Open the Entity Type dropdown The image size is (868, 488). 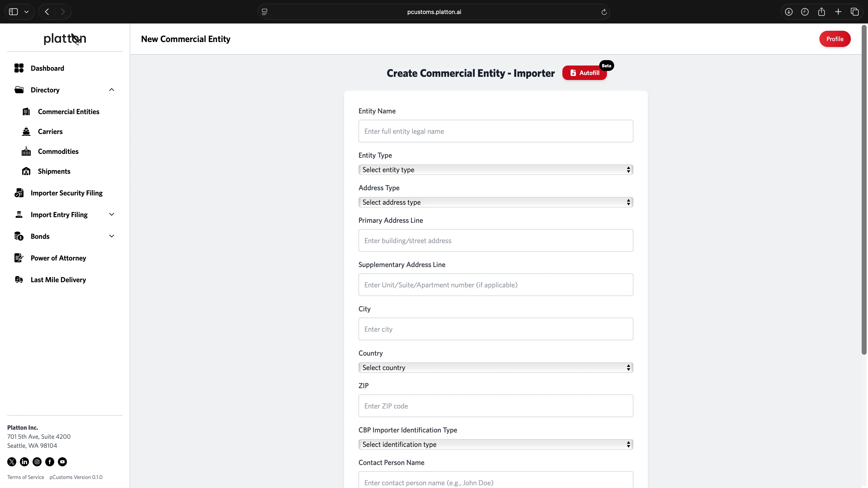pos(495,170)
